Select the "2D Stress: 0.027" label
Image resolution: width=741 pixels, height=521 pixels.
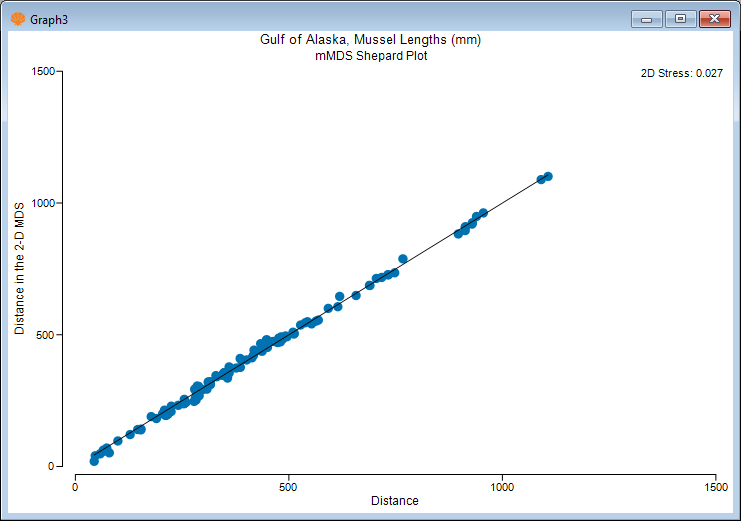[x=681, y=73]
